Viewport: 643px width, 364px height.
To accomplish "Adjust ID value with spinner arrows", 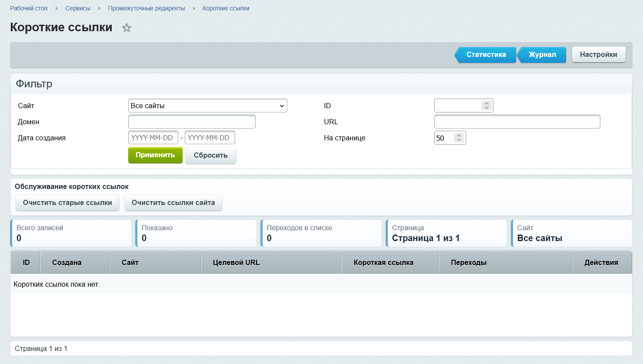I will tap(487, 106).
